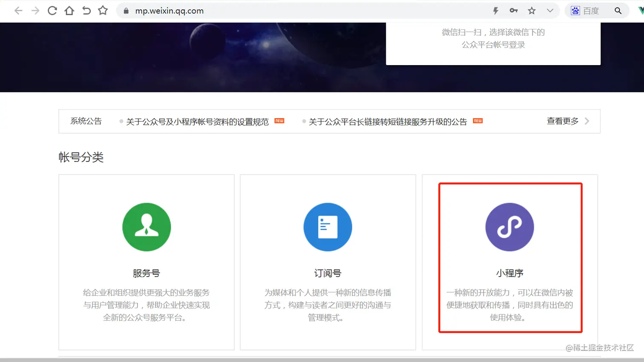Click the mp.weixin.qq.com address bar URL
644x362 pixels.
click(170, 11)
